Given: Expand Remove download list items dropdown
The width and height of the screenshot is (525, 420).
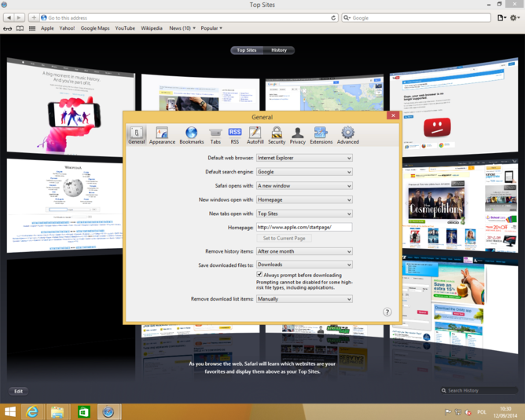Looking at the screenshot, I should pyautogui.click(x=304, y=299).
